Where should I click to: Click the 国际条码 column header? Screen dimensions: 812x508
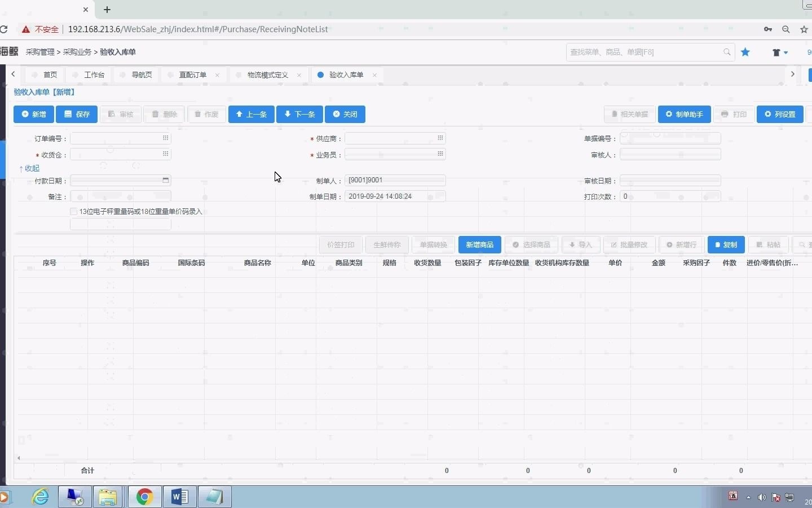click(191, 262)
